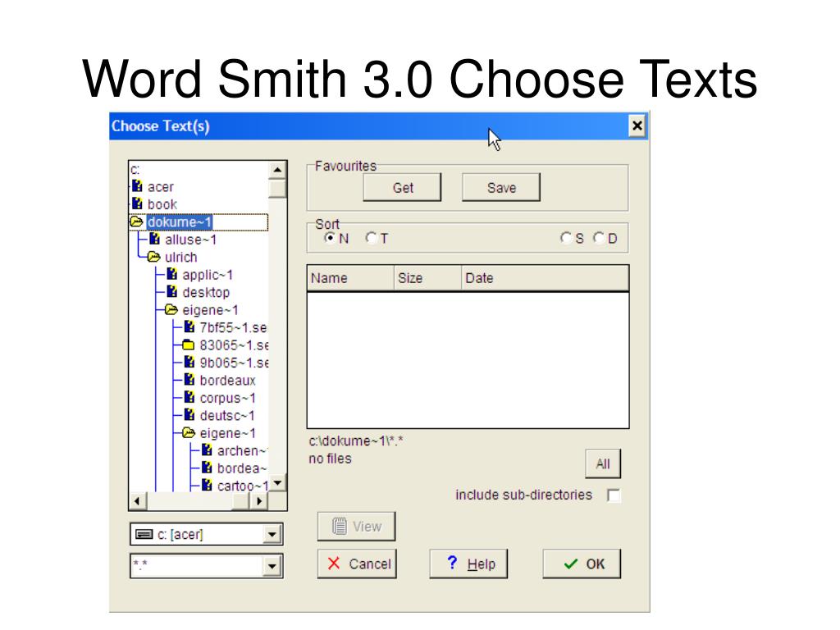Choose sort option D
840x630 pixels.
pos(599,238)
